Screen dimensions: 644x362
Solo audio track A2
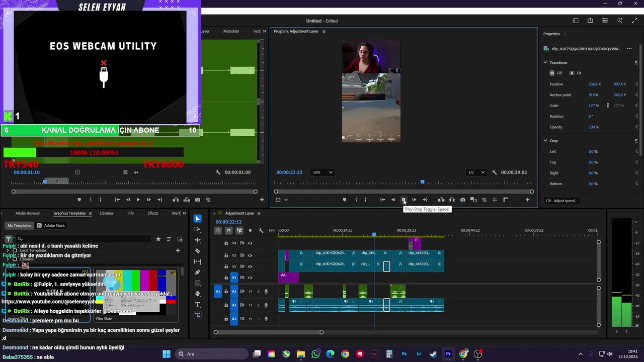tap(259, 305)
